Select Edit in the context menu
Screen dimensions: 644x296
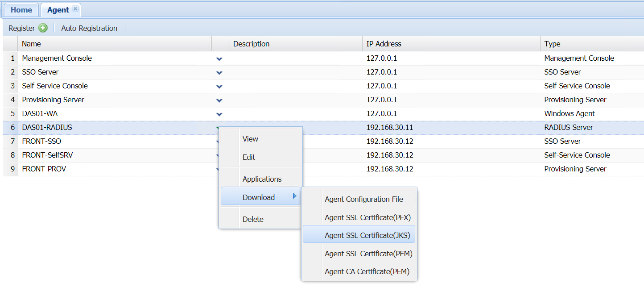[x=249, y=157]
